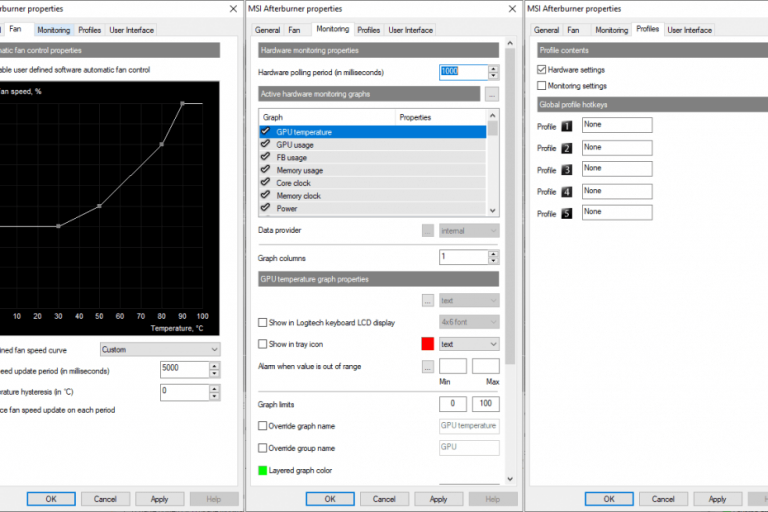Check Override graph name
Viewport: 768px width, 512px height.
[x=263, y=426]
